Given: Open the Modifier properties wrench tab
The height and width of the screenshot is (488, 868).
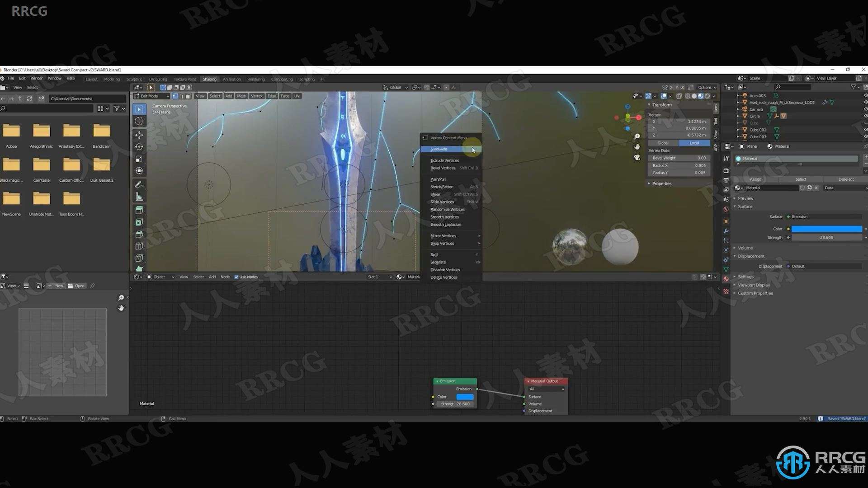Looking at the screenshot, I should [x=726, y=231].
